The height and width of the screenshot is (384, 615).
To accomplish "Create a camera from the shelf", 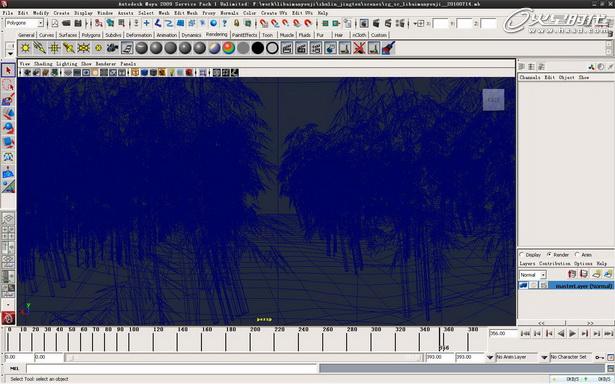I will [113, 48].
